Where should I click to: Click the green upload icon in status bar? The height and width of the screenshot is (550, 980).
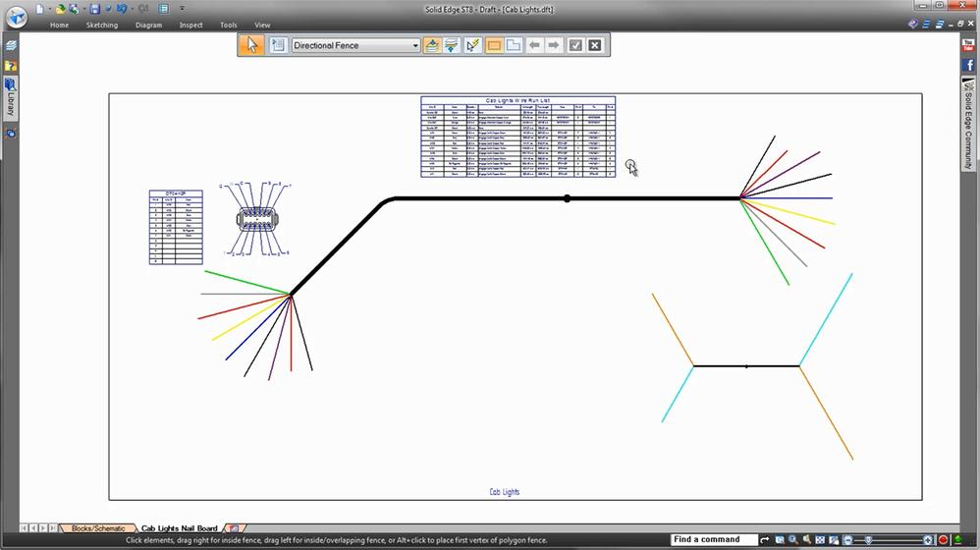pos(957,539)
